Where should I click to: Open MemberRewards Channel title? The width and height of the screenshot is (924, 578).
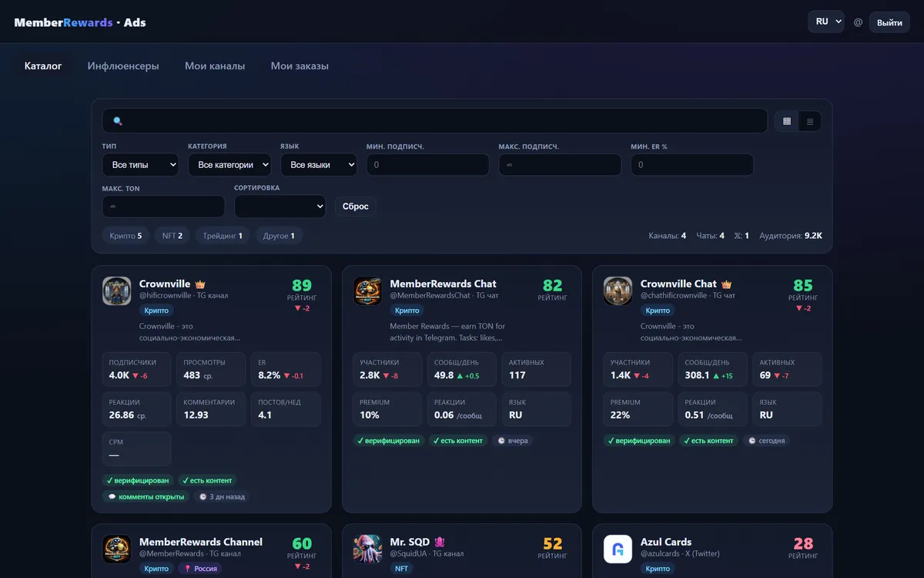point(201,543)
